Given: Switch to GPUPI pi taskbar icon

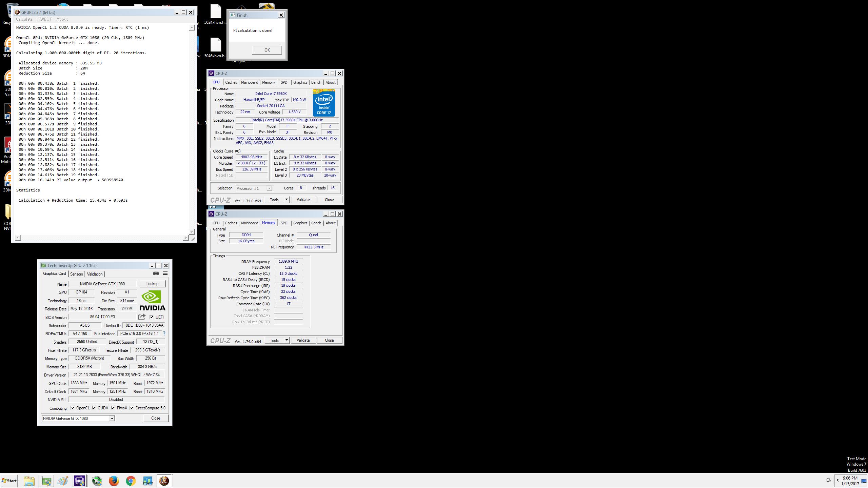Looking at the screenshot, I should (164, 481).
